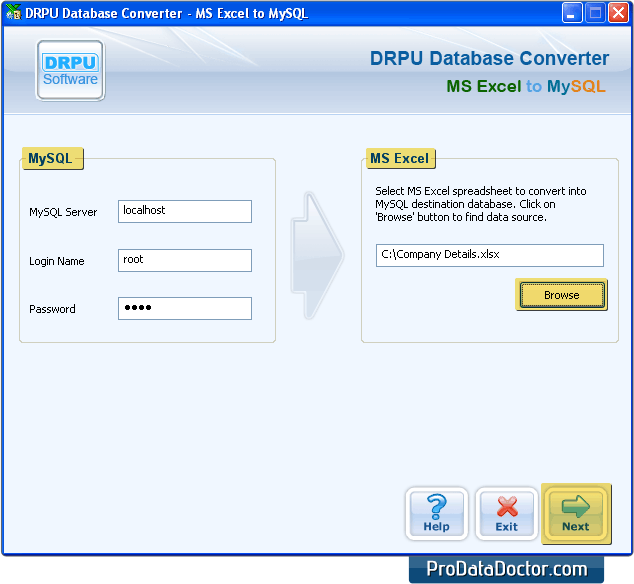The width and height of the screenshot is (634, 584).
Task: Select the Password input field
Action: tap(185, 308)
